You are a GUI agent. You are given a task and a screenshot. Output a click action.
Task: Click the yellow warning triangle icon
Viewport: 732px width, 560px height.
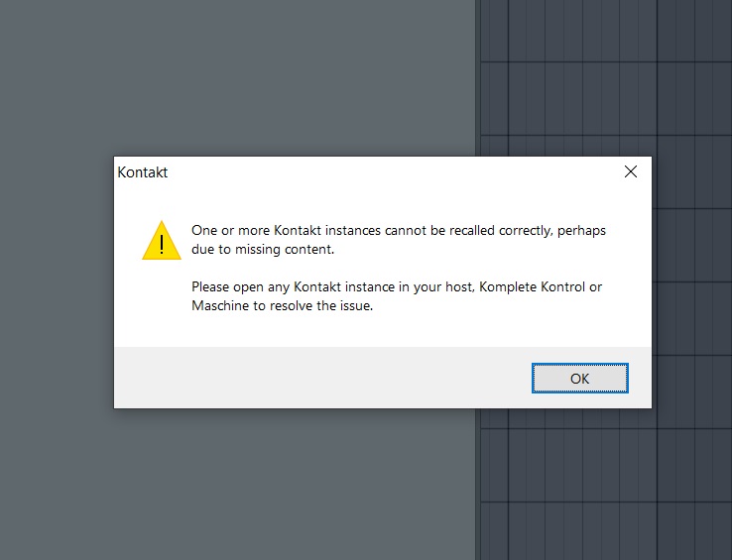point(161,241)
